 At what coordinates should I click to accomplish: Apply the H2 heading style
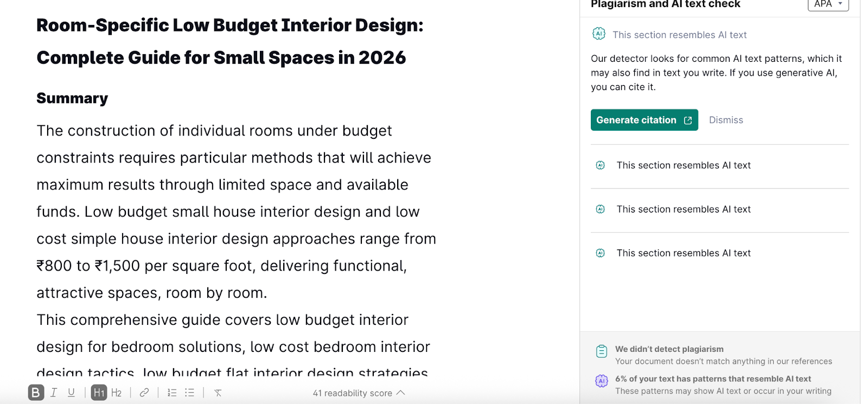coord(116,393)
